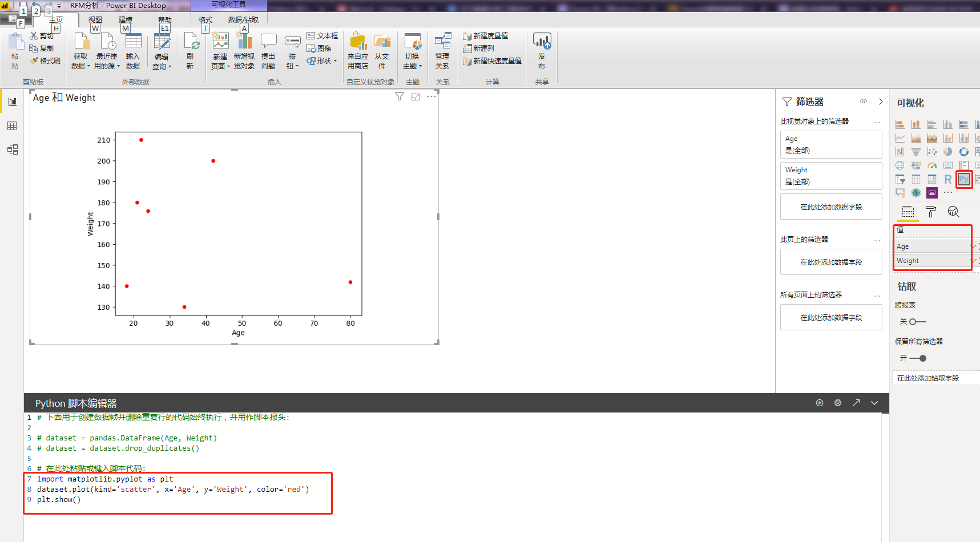980x542 pixels.
Task: Open the 帮助 ribbon tab
Action: [x=165, y=19]
